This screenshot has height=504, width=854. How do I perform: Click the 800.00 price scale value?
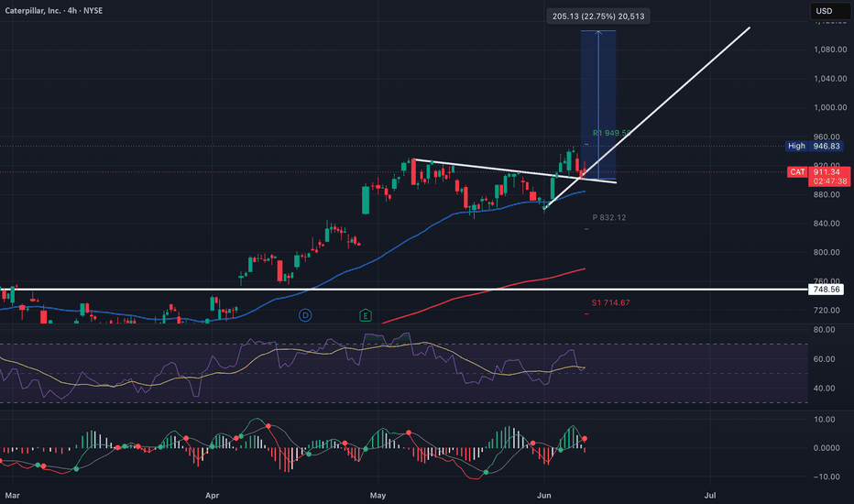pos(827,252)
